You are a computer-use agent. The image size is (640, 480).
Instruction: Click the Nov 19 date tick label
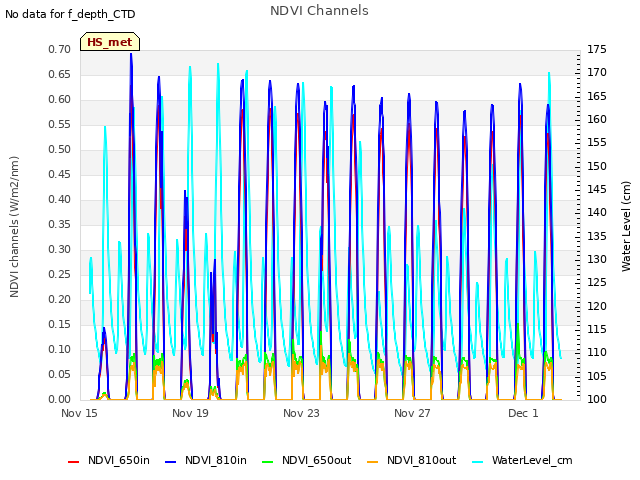pos(190,413)
